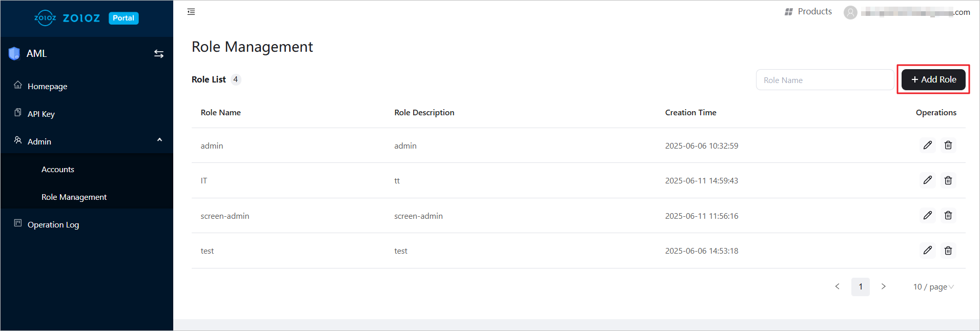Go to next page of roles
Screen dimensions: 980x331
[x=884, y=286]
